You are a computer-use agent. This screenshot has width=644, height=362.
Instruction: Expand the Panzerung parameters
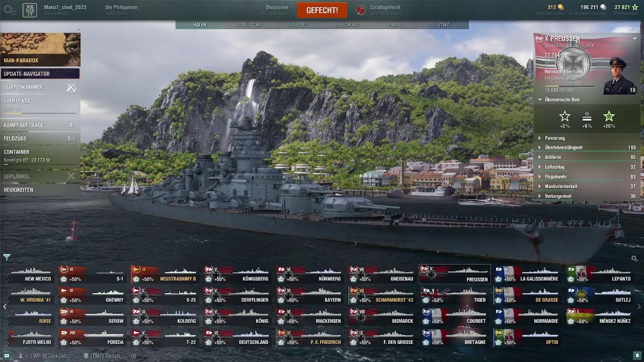point(587,138)
